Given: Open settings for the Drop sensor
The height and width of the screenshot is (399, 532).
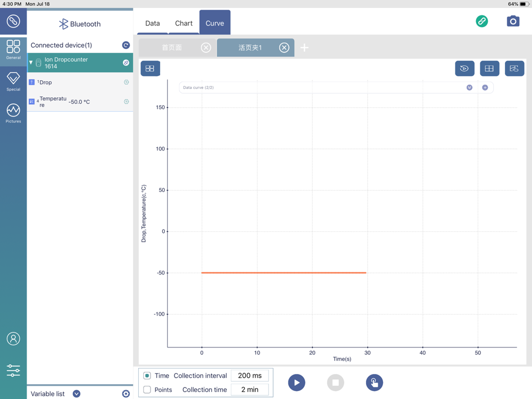Looking at the screenshot, I should (126, 82).
